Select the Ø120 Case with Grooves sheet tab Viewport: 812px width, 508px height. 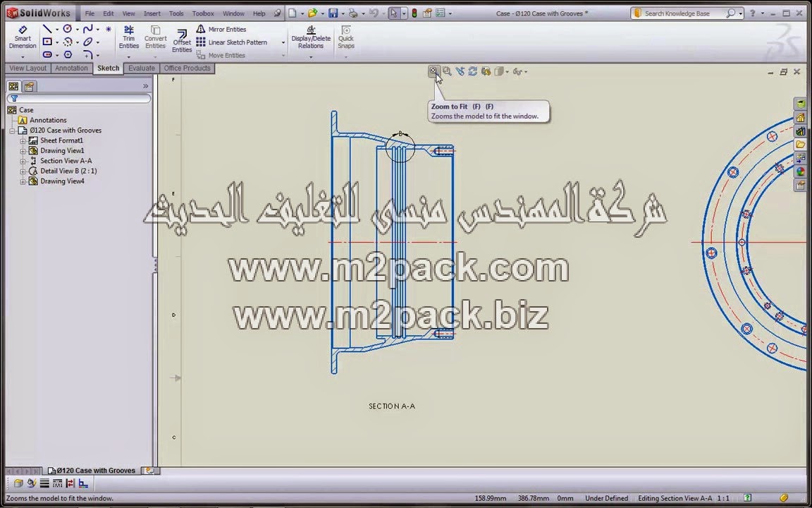point(92,471)
